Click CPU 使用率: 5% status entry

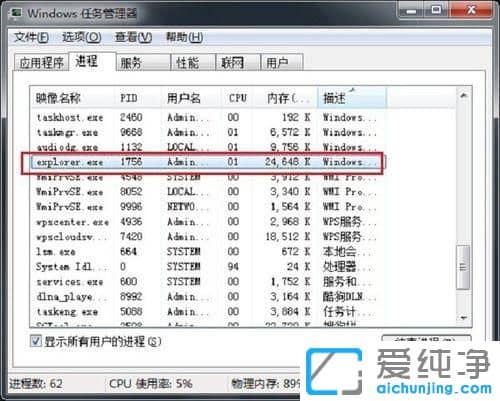point(151,384)
